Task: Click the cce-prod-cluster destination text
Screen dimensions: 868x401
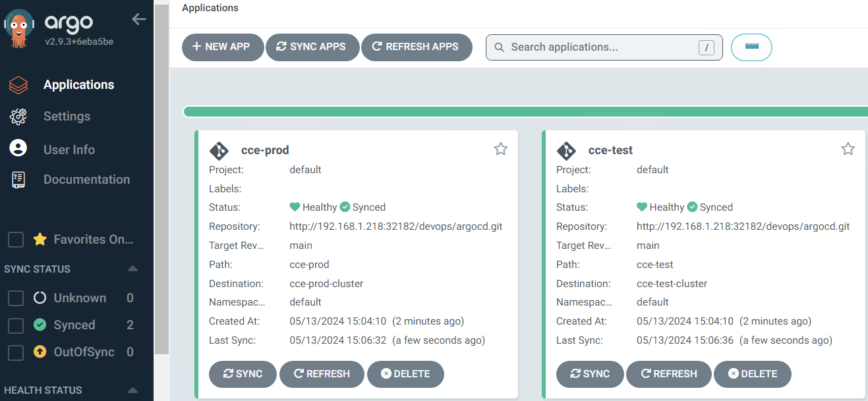Action: point(326,284)
